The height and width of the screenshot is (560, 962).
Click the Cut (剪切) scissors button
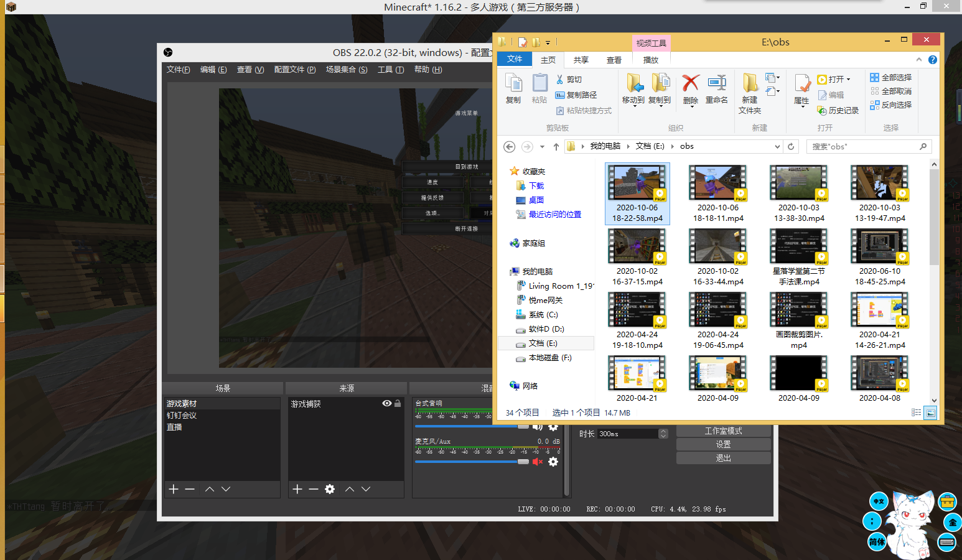[569, 80]
